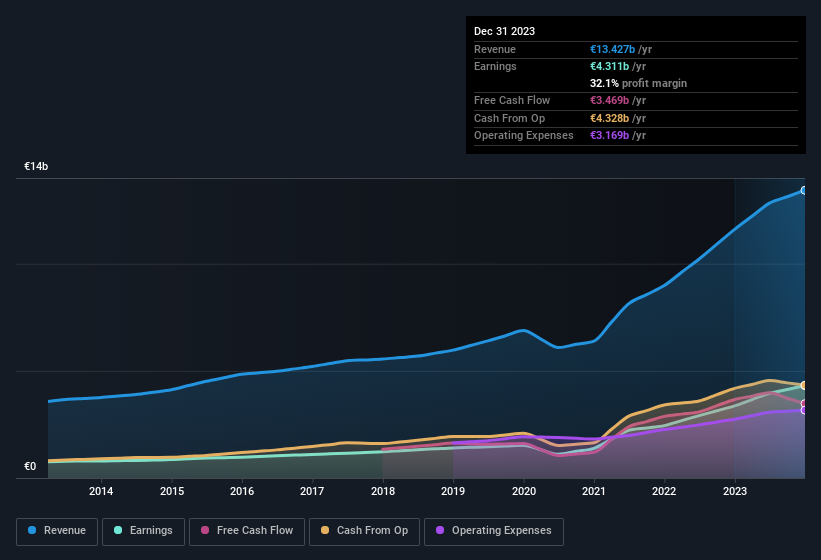Click the purple Operating Expenses endpoint marker
821x560 pixels.
(804, 410)
